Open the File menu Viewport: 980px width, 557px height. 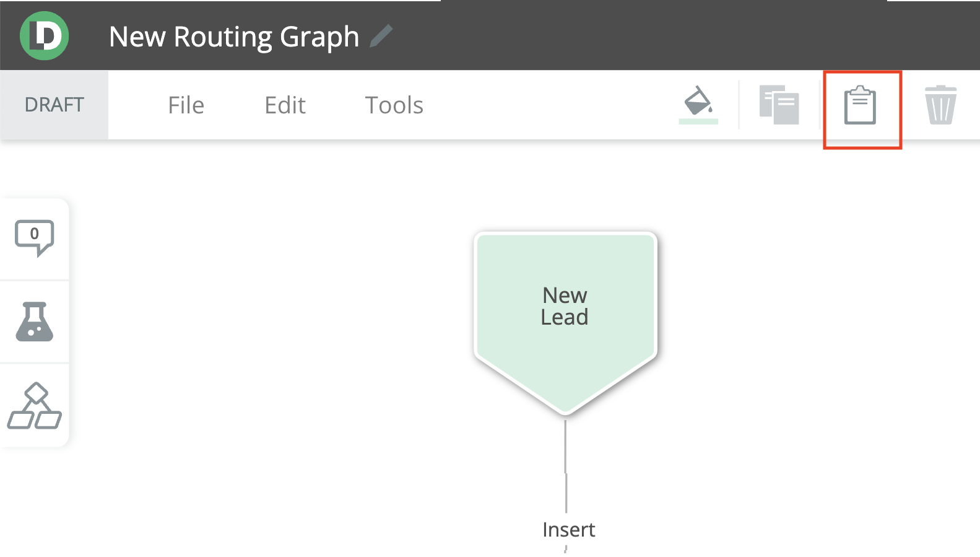pos(186,105)
